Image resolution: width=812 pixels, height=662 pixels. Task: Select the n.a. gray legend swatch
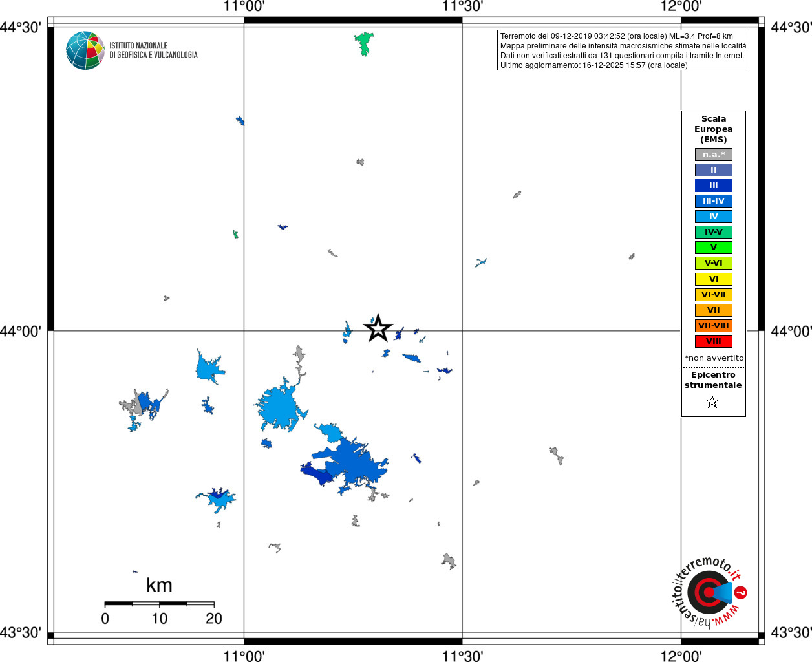tap(714, 155)
